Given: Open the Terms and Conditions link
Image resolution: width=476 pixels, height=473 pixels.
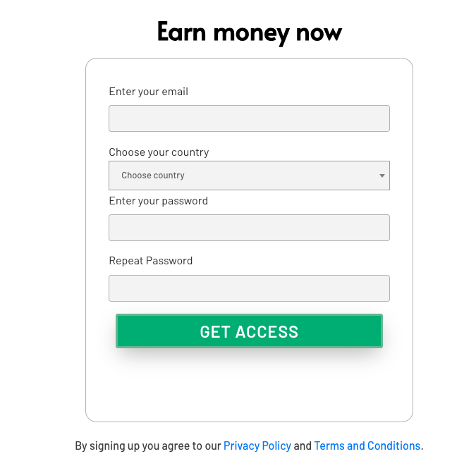Looking at the screenshot, I should click(x=367, y=446).
